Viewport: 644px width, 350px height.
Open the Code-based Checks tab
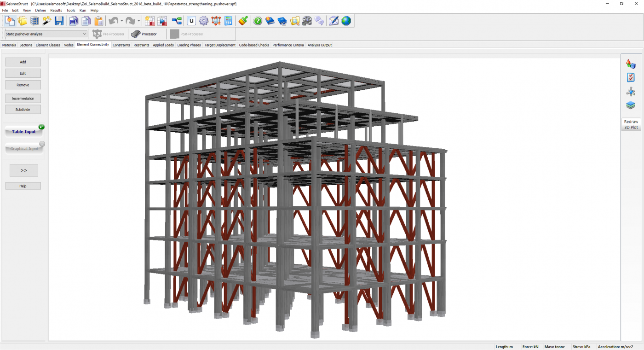pyautogui.click(x=254, y=45)
